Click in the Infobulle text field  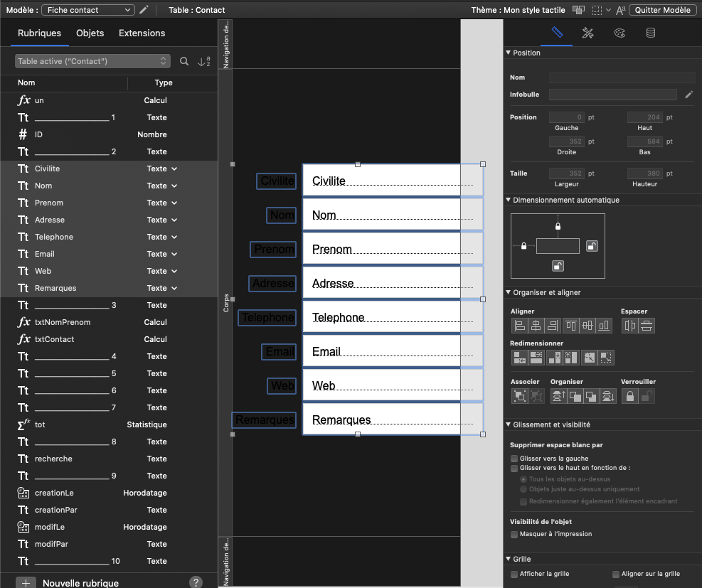612,95
